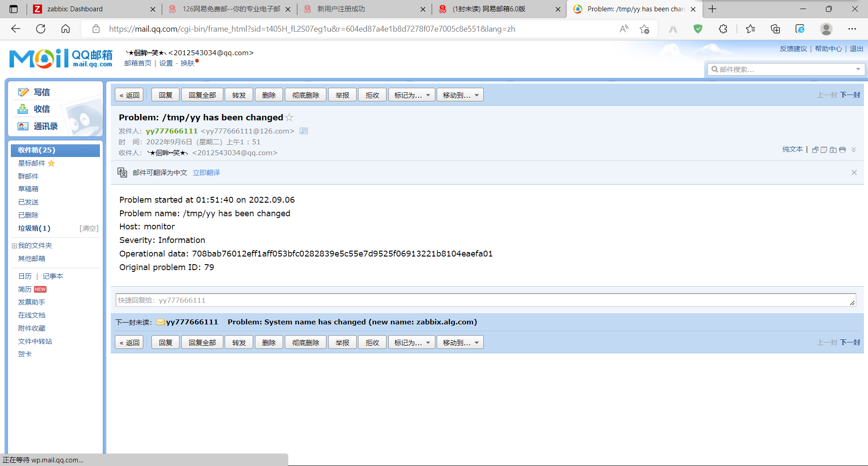Viewport: 868px width, 466px height.
Task: Open 贺卡 greeting cards
Action: [x=25, y=354]
